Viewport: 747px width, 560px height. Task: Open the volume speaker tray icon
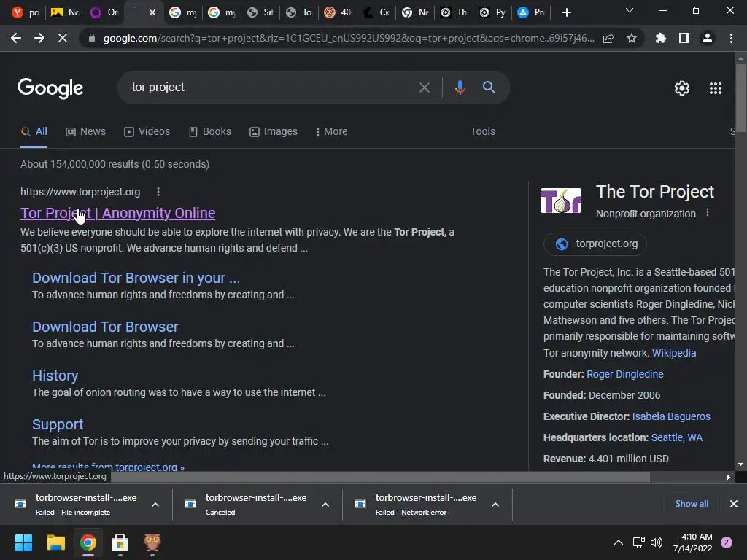[x=657, y=542]
